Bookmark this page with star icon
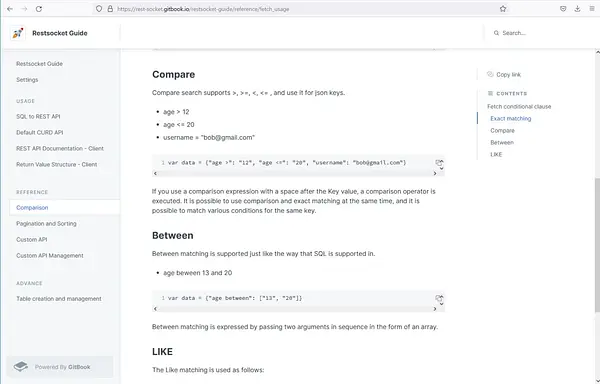This screenshot has height=384, width=600. click(x=503, y=9)
